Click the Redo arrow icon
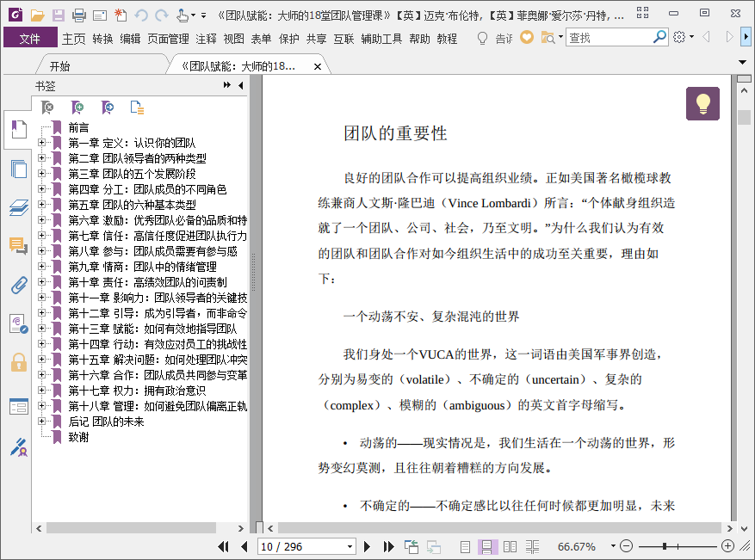This screenshot has width=755, height=560. [x=161, y=15]
